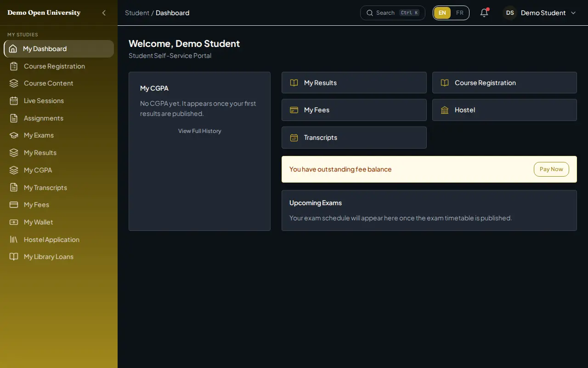The image size is (588, 368).
Task: Open My Dashboard in sidebar
Action: tap(59, 49)
